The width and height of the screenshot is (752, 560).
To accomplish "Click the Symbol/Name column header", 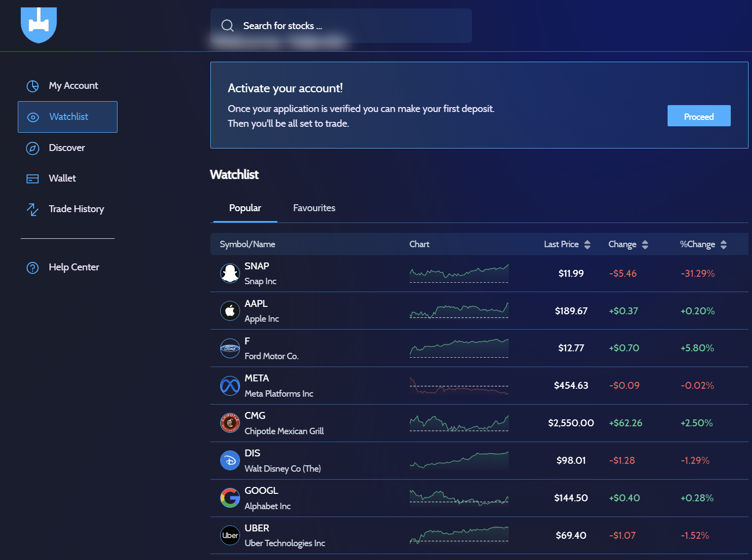I will [x=247, y=244].
